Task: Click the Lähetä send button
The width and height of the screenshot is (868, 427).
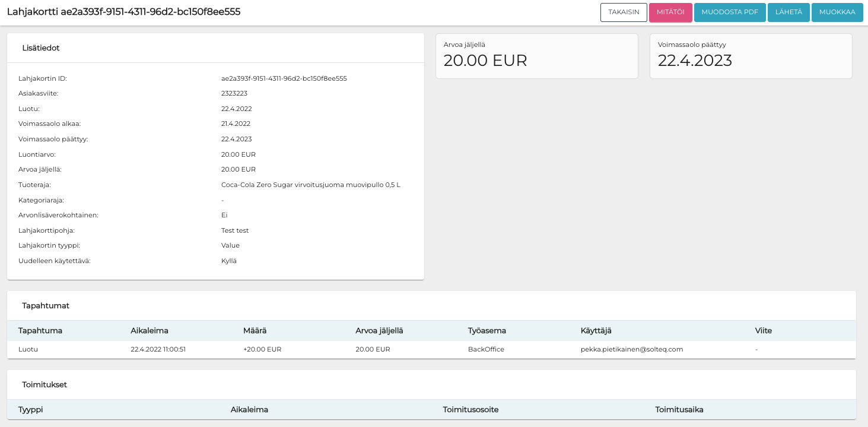Action: coord(788,12)
